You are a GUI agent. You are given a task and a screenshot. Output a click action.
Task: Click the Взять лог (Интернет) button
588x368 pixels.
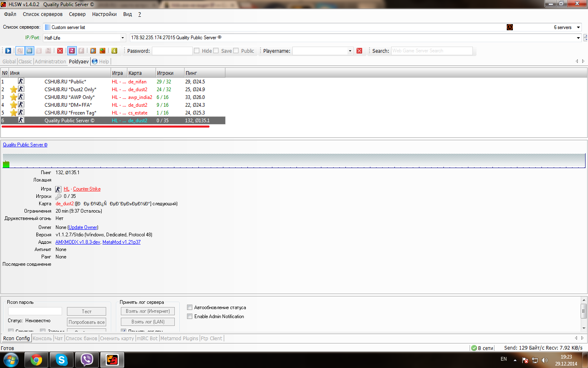click(148, 311)
